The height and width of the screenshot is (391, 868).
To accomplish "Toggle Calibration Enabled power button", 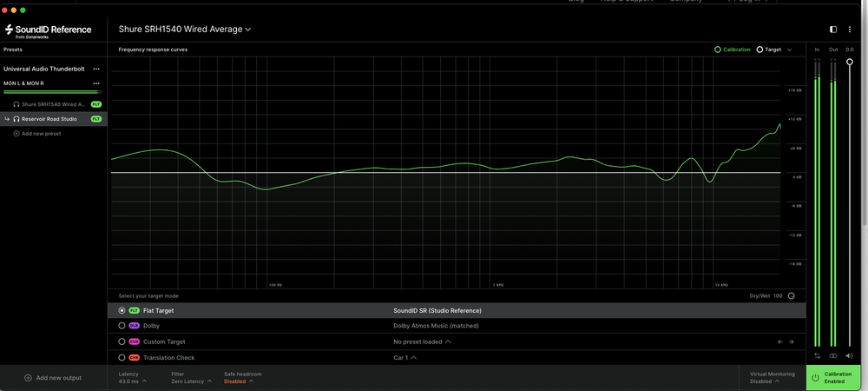I will [833, 378].
